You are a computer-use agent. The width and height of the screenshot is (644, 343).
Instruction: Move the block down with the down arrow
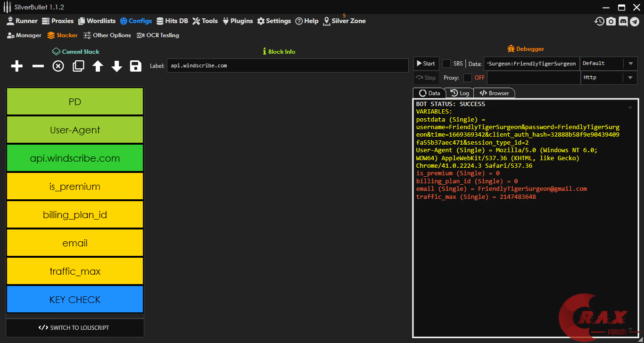(x=116, y=66)
